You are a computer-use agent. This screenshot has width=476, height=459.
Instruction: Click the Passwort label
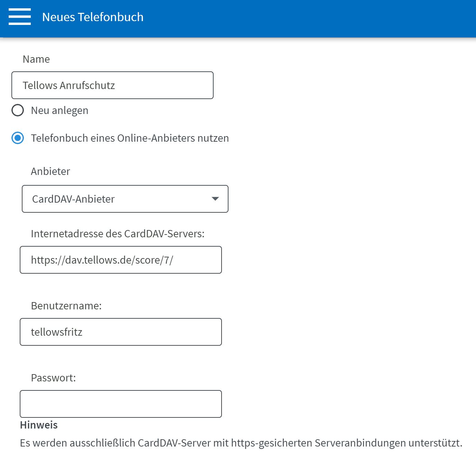(x=53, y=378)
